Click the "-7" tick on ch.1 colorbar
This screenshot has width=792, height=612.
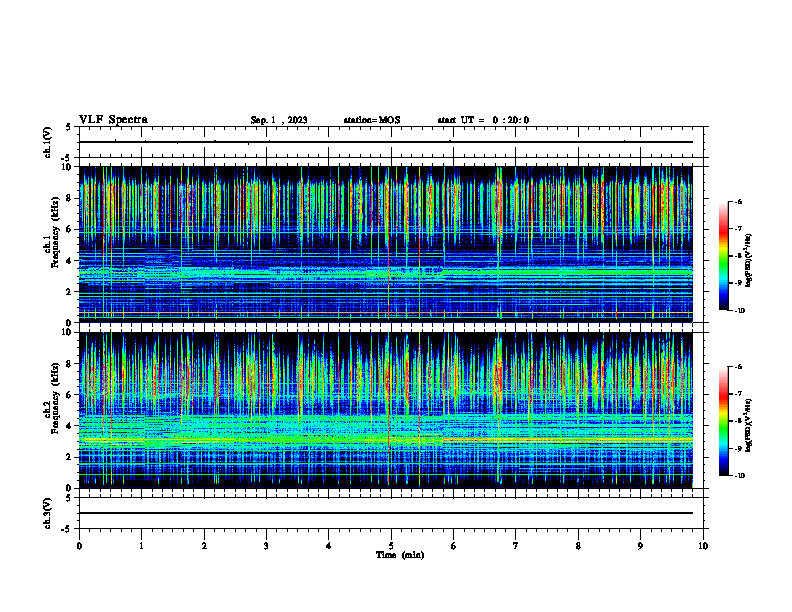[738, 229]
